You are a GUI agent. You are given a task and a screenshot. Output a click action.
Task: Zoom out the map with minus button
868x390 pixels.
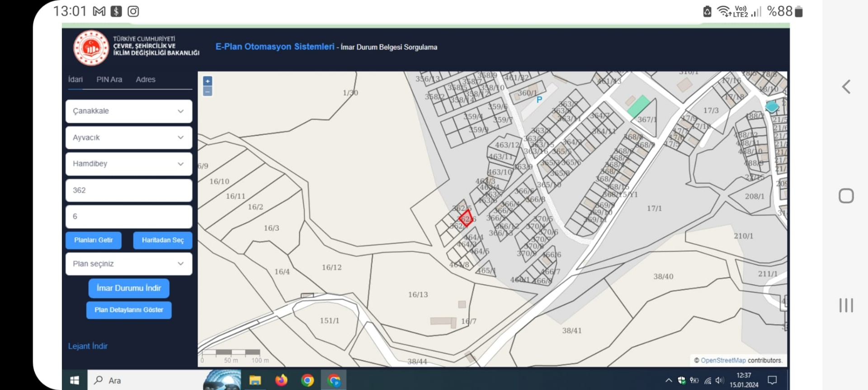(208, 91)
